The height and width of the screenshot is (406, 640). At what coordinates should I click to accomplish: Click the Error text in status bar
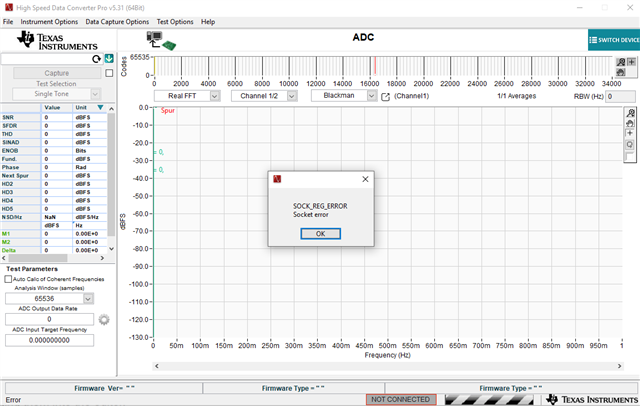click(x=13, y=400)
